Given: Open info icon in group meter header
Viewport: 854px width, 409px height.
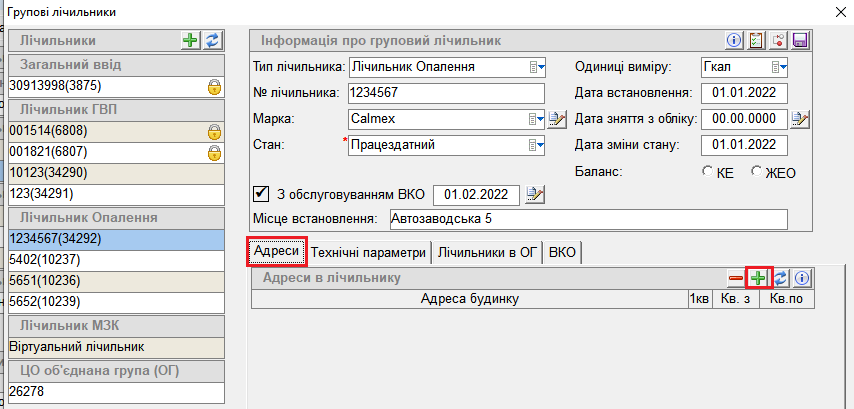Looking at the screenshot, I should click(733, 40).
